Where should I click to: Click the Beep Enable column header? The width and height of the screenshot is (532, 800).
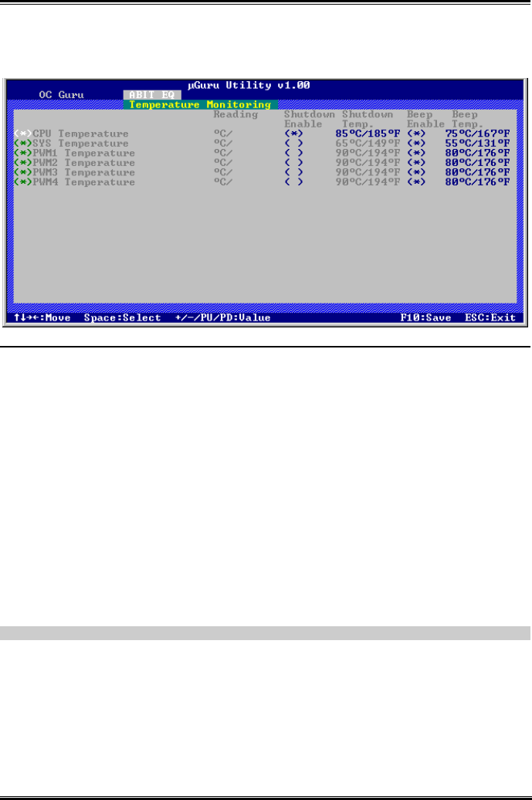pyautogui.click(x=425, y=120)
